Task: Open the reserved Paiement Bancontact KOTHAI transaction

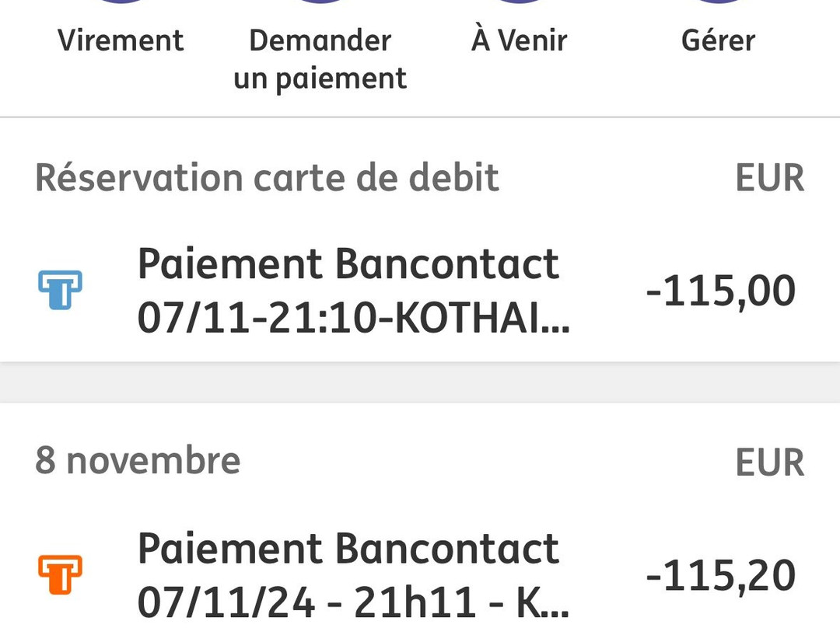Action: [420, 291]
